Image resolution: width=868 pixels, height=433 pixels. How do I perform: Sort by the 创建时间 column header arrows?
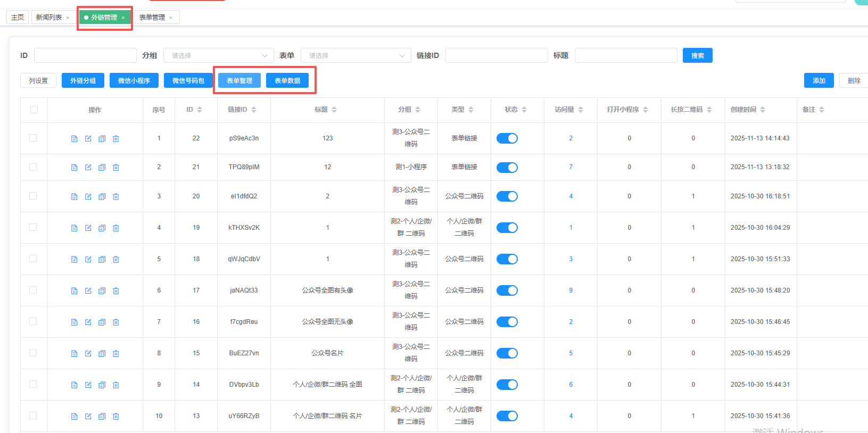[763, 110]
